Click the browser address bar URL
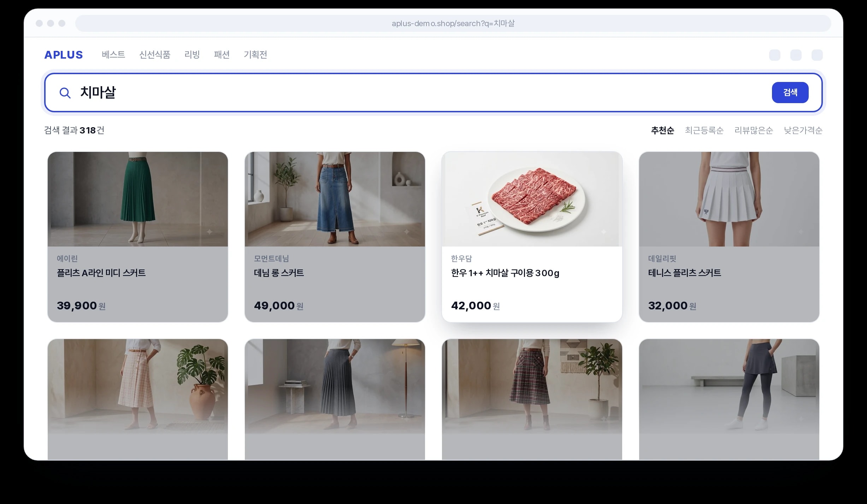The height and width of the screenshot is (504, 867). pyautogui.click(x=453, y=23)
